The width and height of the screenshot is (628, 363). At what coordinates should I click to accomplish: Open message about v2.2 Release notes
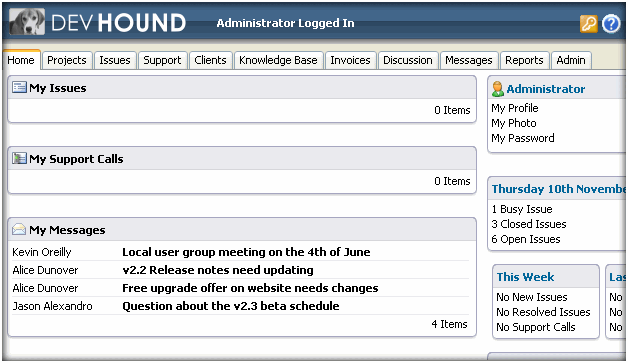point(218,270)
